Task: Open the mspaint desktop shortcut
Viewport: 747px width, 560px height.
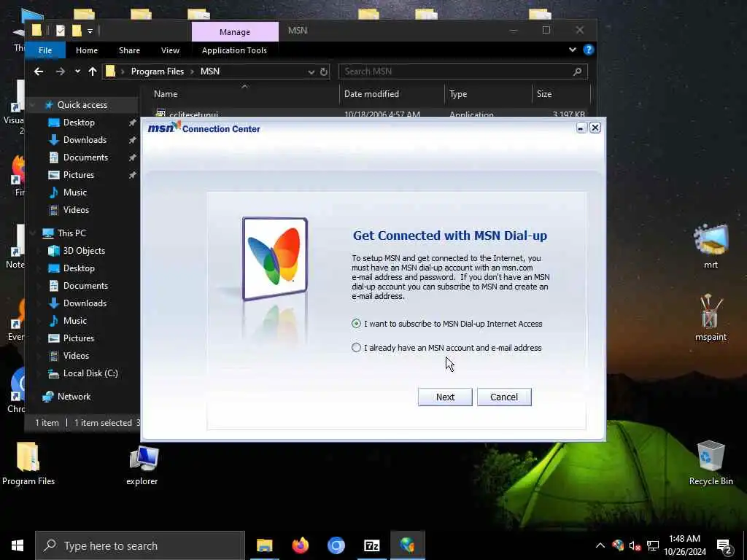Action: pos(711,318)
